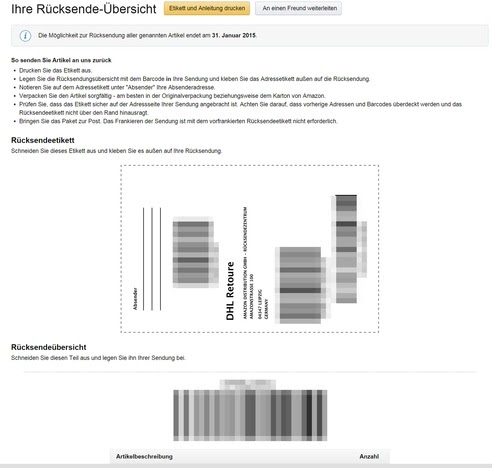Click bullet starting 'Prüfen Sie, dass das Etikett'

point(240,108)
